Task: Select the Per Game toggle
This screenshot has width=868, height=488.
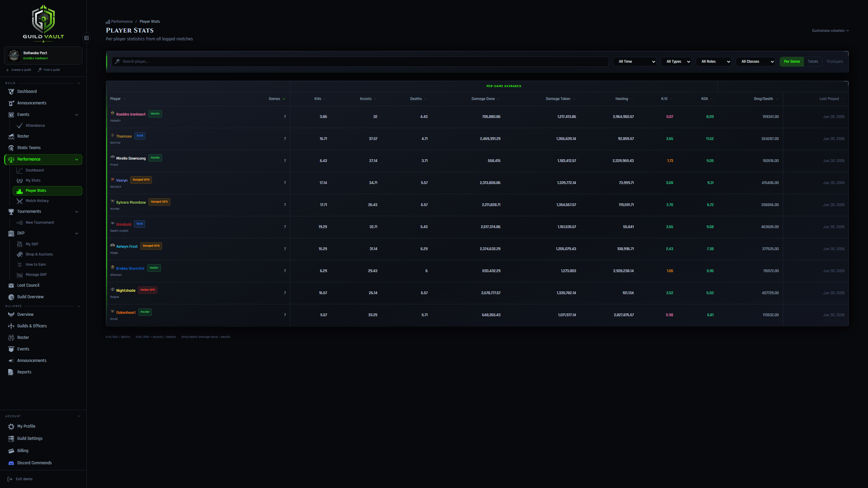Action: coord(792,62)
